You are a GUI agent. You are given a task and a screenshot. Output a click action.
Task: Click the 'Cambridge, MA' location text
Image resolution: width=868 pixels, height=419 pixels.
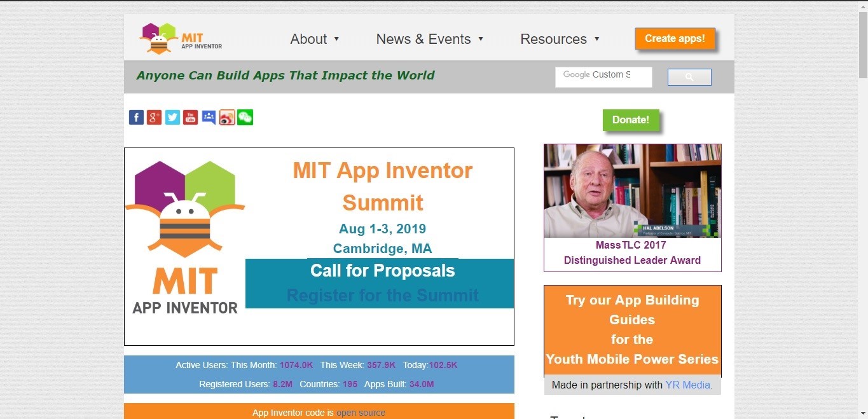[x=383, y=249]
